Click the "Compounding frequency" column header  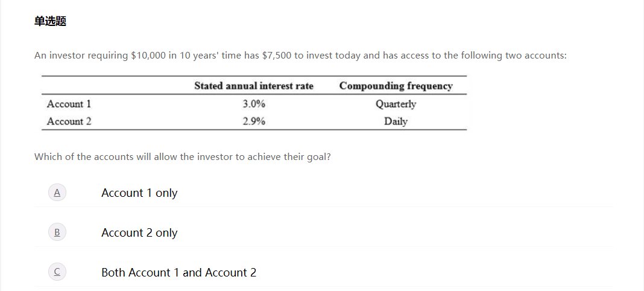396,86
